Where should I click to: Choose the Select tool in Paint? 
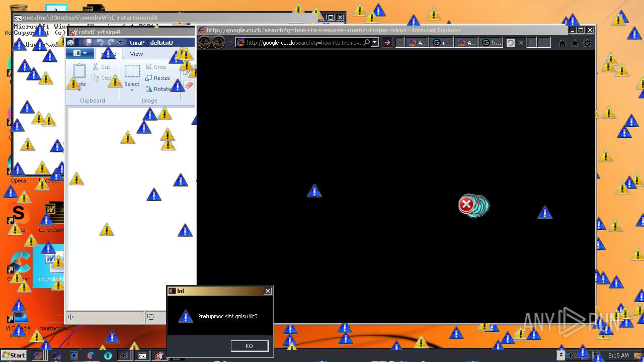point(132,75)
